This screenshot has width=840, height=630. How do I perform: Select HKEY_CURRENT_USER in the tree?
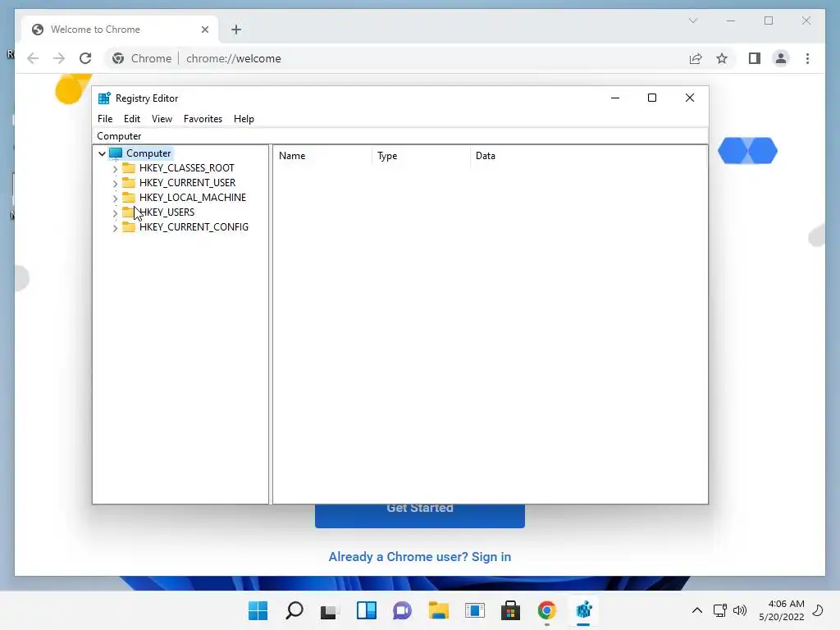click(187, 183)
